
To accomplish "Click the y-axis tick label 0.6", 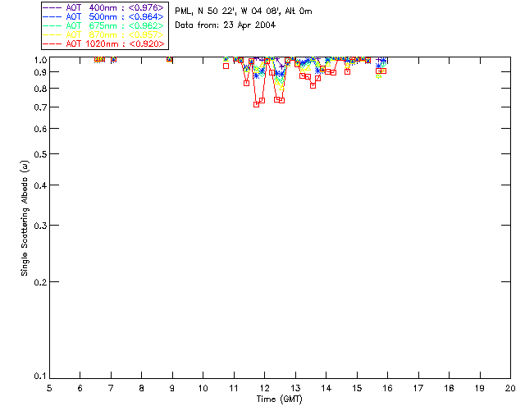I will (40, 129).
